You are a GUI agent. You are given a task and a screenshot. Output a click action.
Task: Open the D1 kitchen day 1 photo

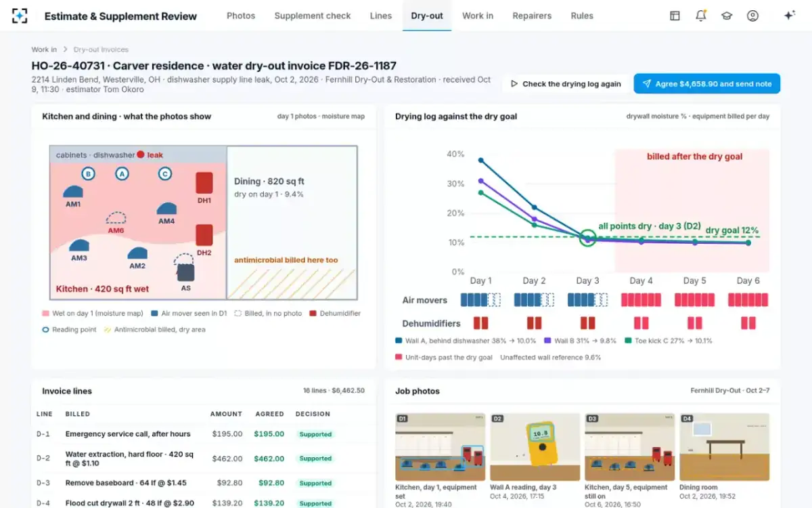tap(440, 447)
